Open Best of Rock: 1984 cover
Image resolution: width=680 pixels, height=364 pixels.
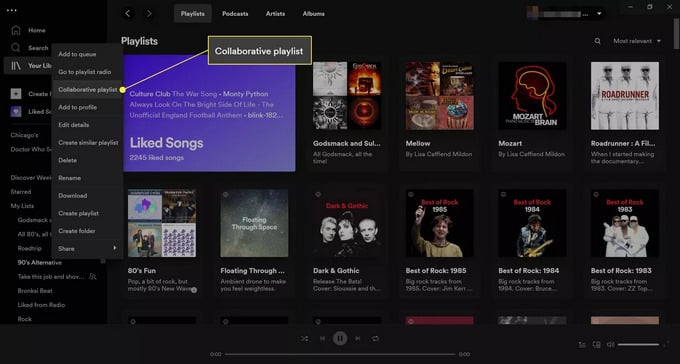click(x=532, y=223)
